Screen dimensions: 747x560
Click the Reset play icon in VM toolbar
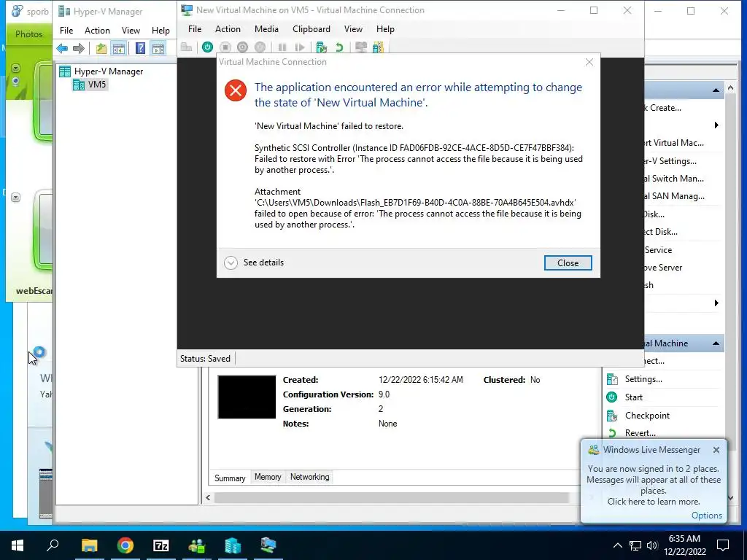[x=300, y=47]
